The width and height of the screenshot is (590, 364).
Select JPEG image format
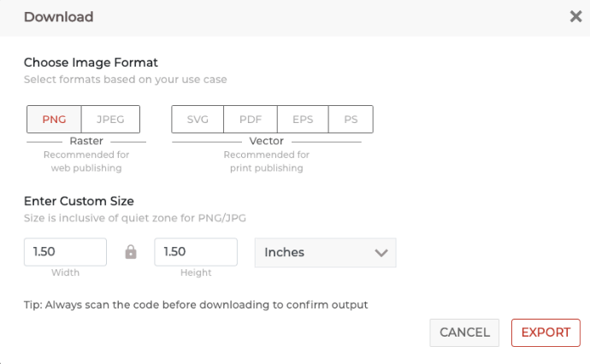(x=110, y=120)
